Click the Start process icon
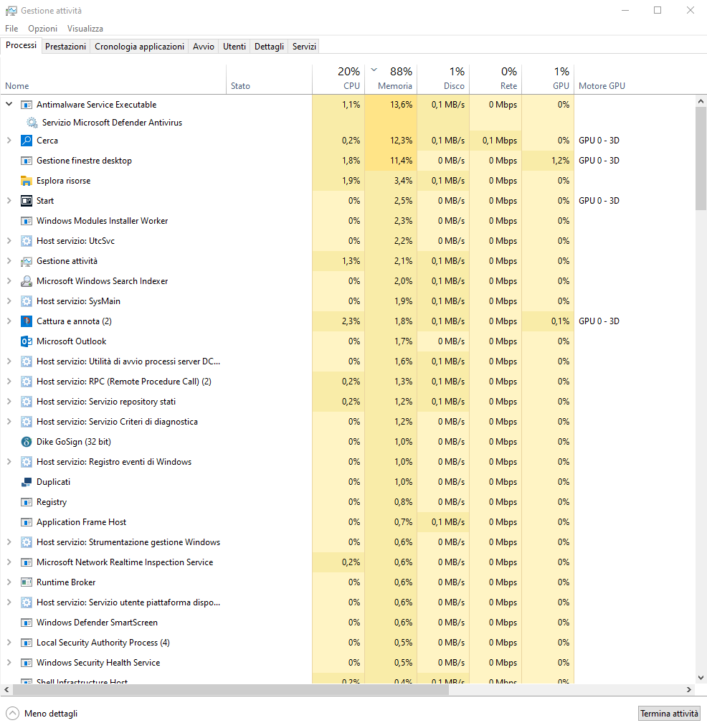The height and width of the screenshot is (728, 707). point(27,201)
